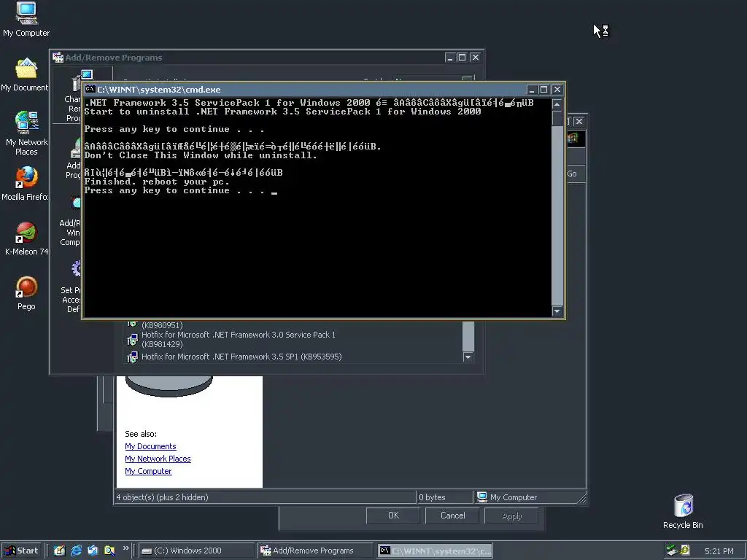Launch the Pego desktop shortcut
This screenshot has width=747, height=560.
[x=26, y=287]
